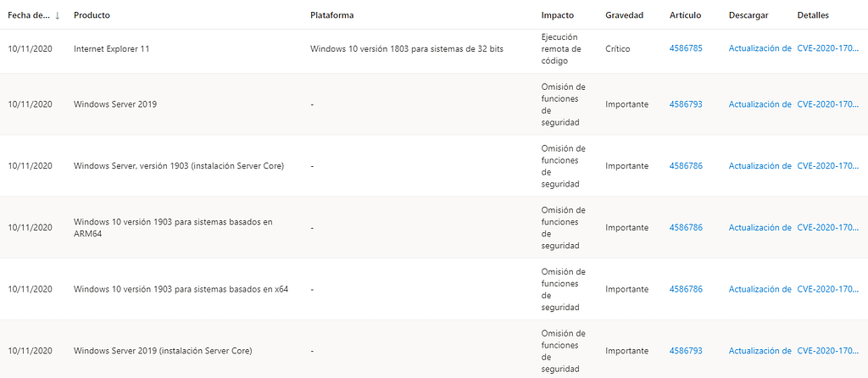Select the Detalles column header
Viewport: 868px width, 378px height.
coord(813,15)
